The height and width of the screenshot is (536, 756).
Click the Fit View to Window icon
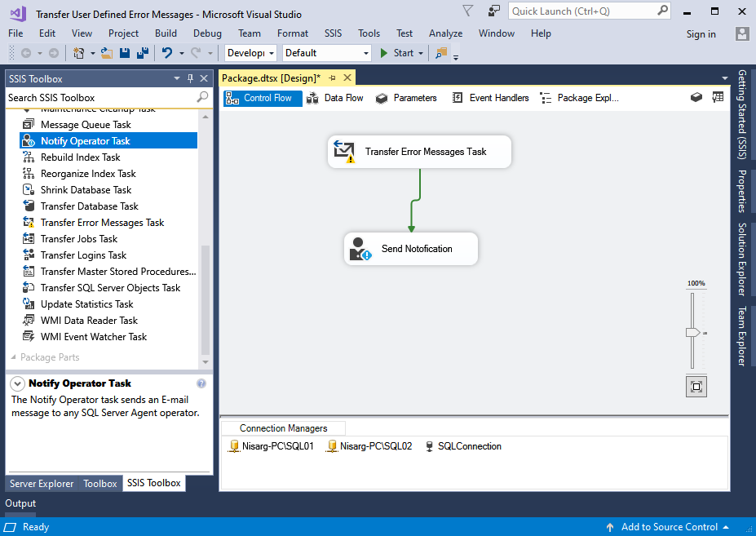pos(696,387)
